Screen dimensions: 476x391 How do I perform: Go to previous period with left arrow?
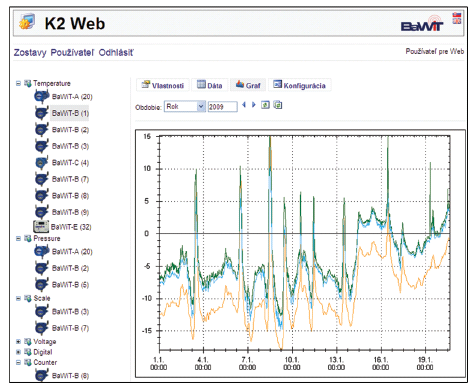244,105
